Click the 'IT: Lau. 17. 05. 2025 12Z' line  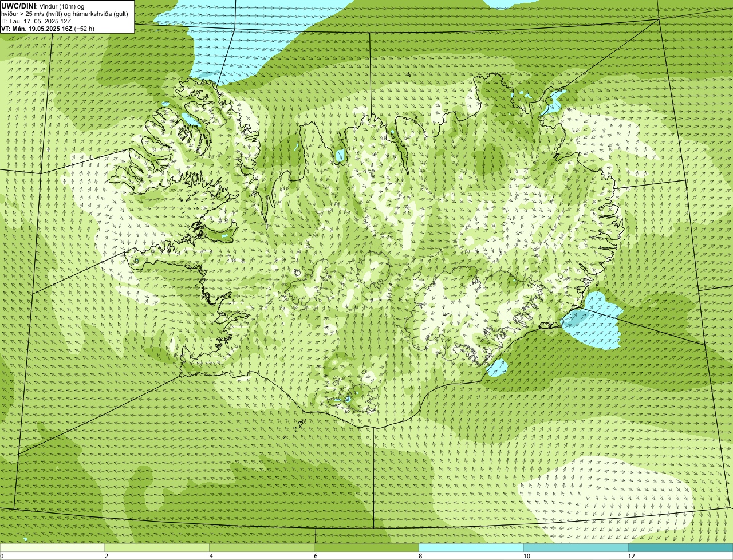36,21
